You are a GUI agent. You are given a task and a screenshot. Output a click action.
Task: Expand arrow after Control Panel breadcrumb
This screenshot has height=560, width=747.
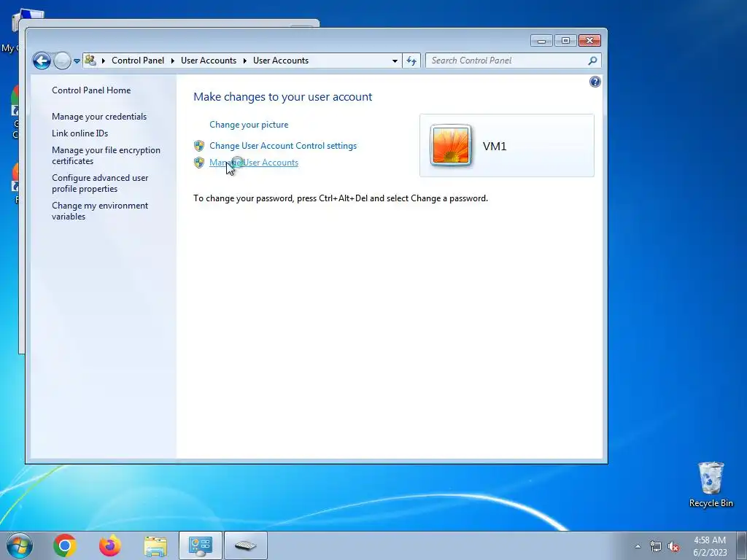[x=172, y=61]
